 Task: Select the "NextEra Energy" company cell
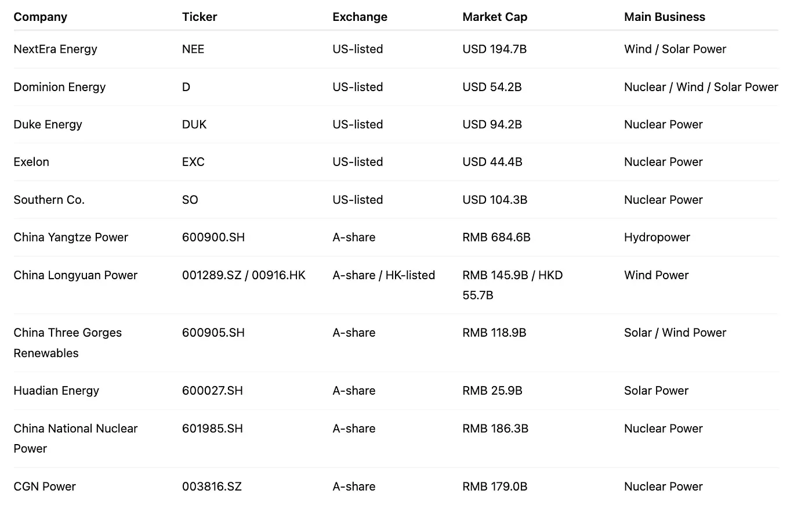coord(56,49)
